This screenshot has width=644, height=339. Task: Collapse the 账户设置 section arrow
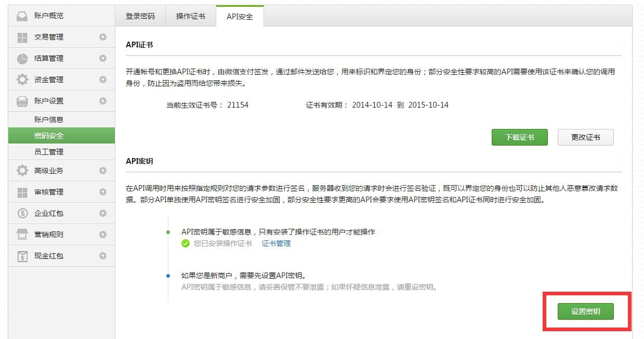point(103,101)
